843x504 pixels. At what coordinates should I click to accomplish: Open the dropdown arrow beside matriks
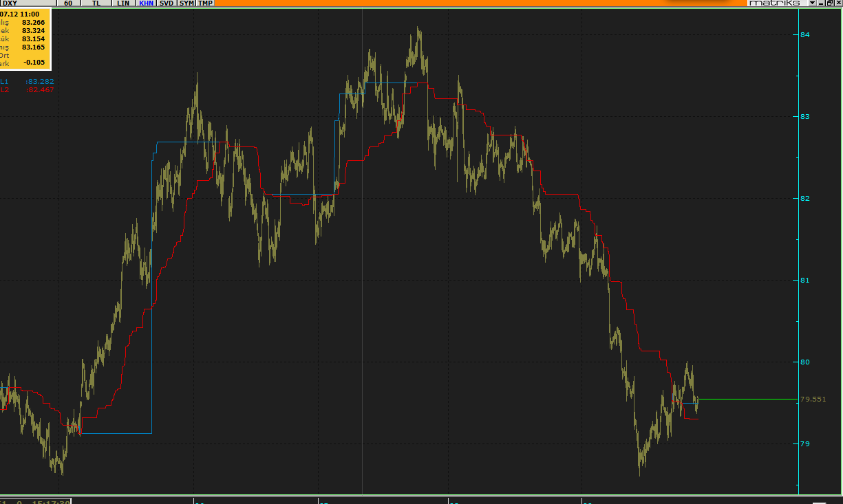click(812, 3)
